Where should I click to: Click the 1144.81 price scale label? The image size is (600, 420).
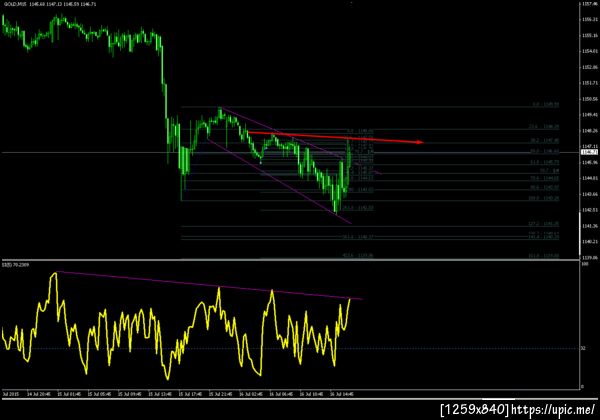[590, 178]
